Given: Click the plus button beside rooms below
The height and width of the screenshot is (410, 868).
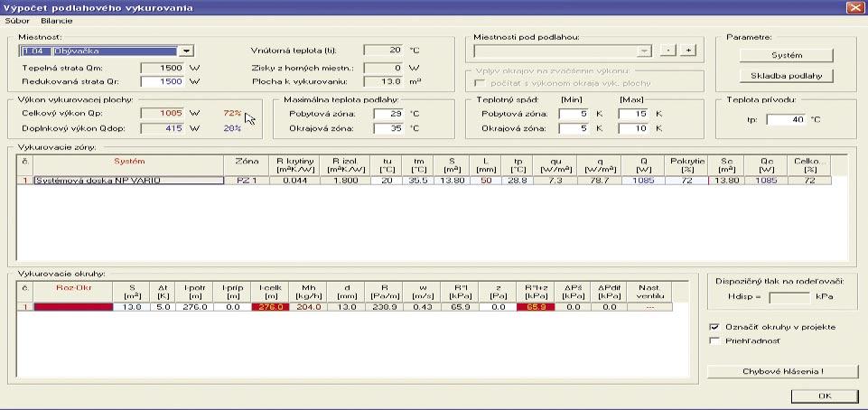Looking at the screenshot, I should pos(688,51).
